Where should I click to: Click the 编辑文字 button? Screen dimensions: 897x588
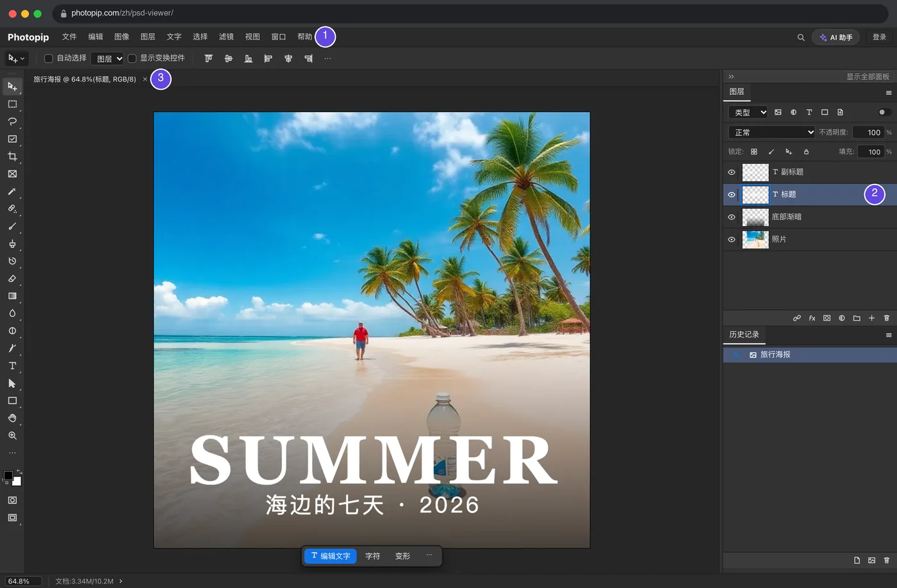point(331,556)
